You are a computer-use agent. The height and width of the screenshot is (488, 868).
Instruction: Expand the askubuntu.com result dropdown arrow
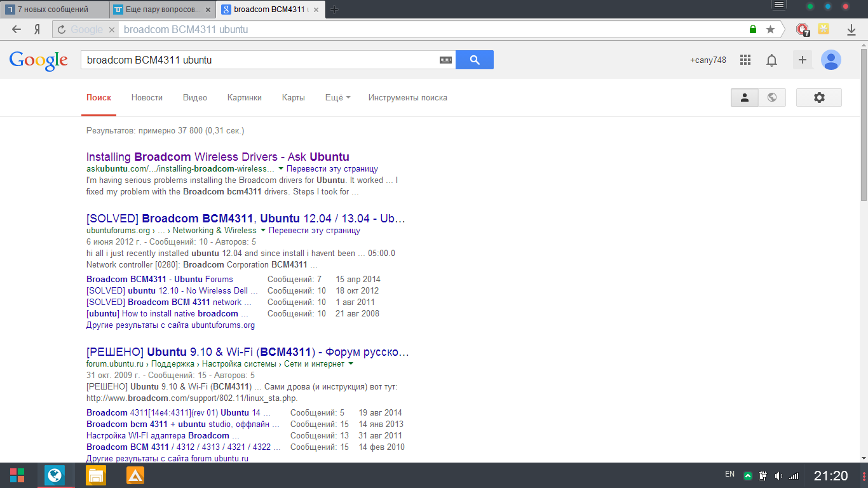click(x=281, y=169)
